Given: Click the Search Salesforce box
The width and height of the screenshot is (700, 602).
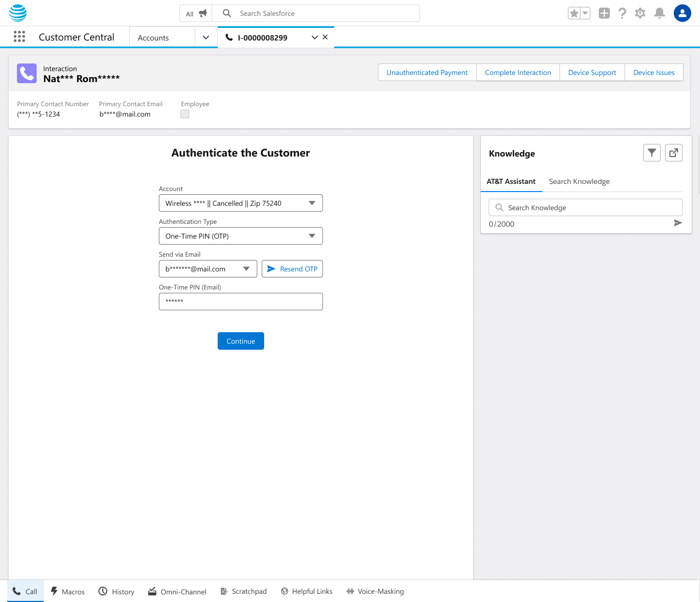Looking at the screenshot, I should (316, 13).
